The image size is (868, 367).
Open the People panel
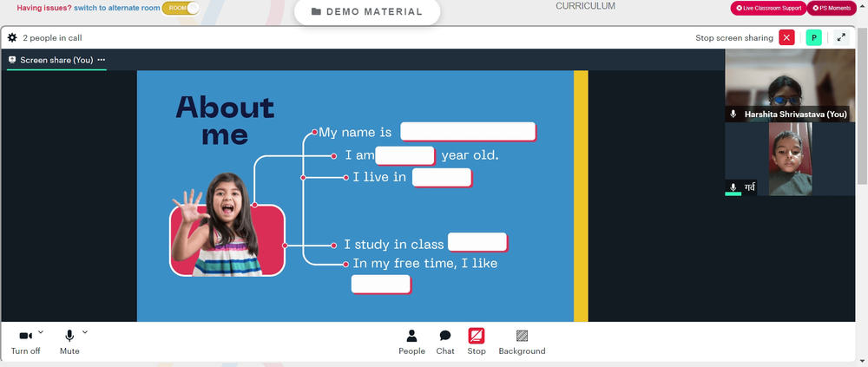click(x=411, y=342)
